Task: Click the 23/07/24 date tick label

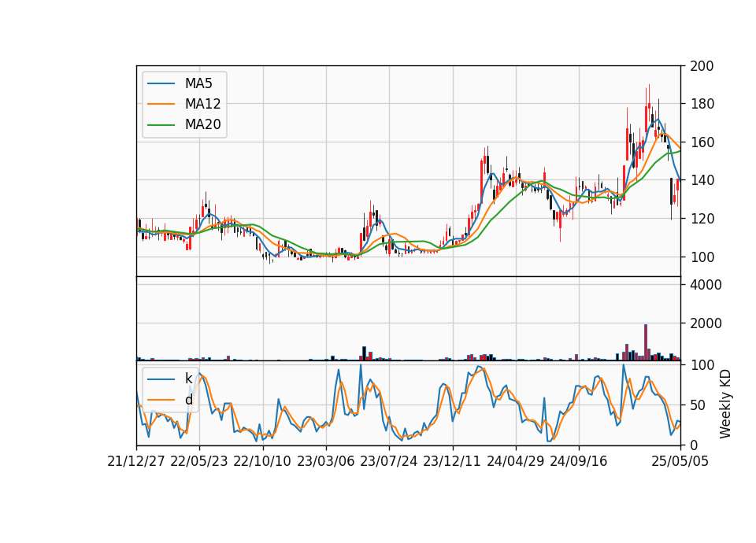Action: point(388,461)
